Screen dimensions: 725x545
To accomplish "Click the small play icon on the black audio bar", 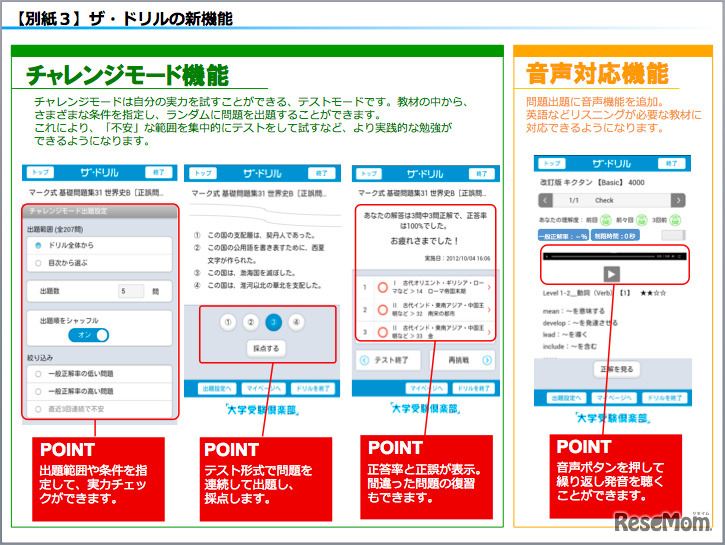I will 547,256.
